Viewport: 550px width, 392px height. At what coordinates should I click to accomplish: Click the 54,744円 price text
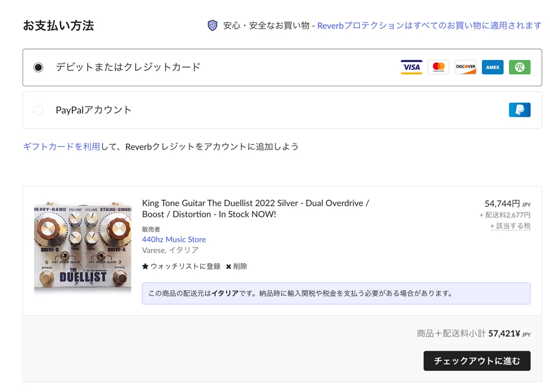(x=507, y=204)
